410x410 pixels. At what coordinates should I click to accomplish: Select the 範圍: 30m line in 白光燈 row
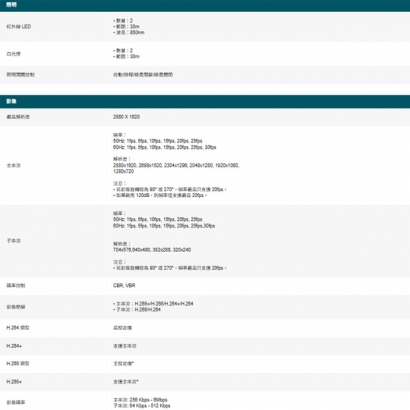tap(126, 57)
